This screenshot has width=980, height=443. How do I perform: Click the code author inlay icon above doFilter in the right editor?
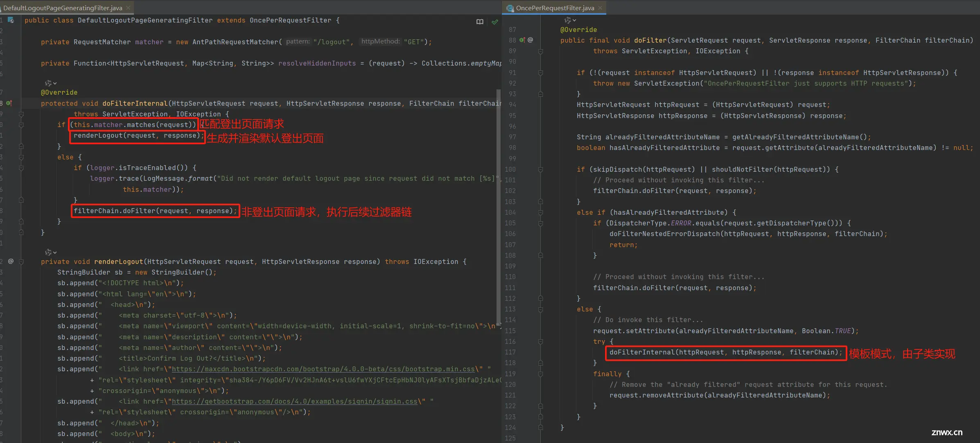pos(568,20)
